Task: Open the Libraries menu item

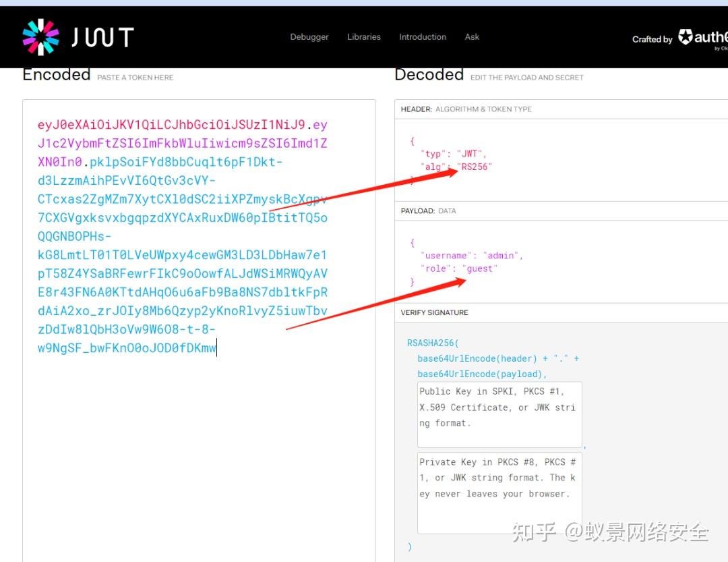Action: click(363, 37)
